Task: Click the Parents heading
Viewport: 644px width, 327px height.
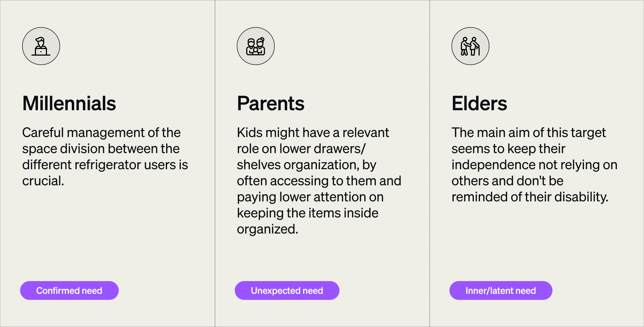Action: tap(271, 103)
